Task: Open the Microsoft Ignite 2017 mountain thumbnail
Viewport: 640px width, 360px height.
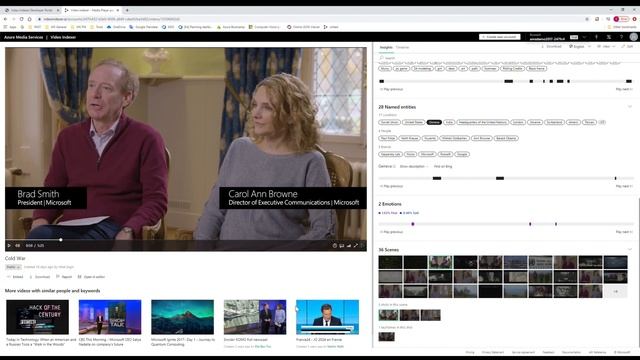Action: point(182,317)
